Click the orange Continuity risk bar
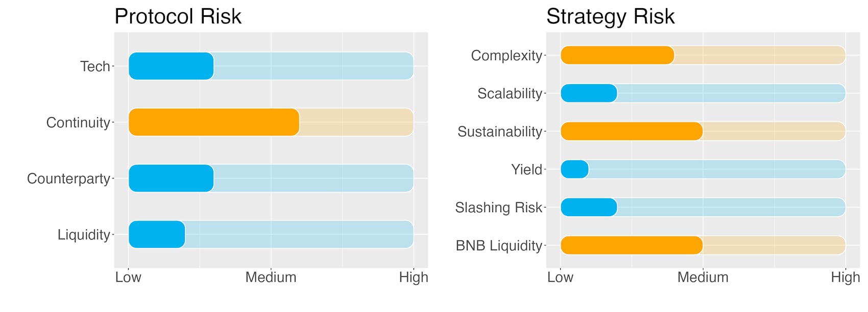The image size is (868, 312). click(214, 122)
